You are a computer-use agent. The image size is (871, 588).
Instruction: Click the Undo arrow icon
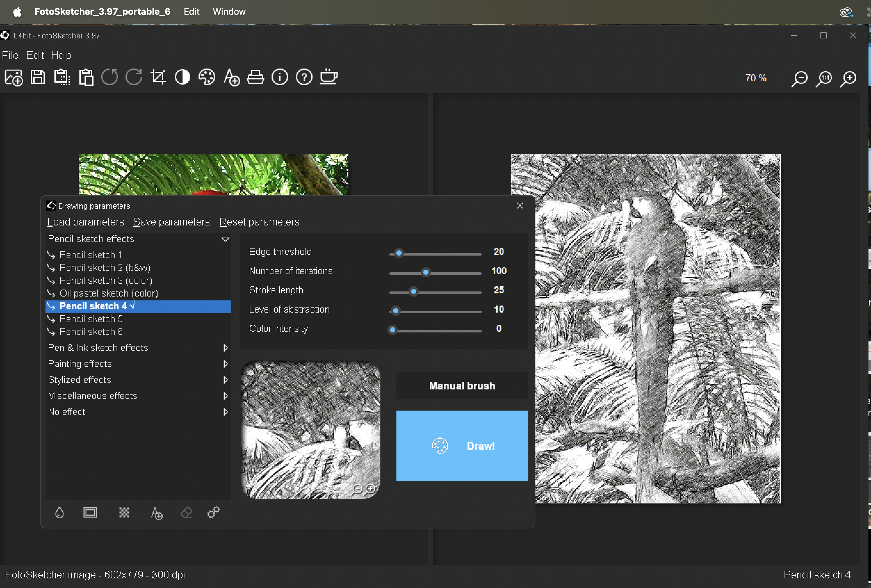[x=110, y=77]
